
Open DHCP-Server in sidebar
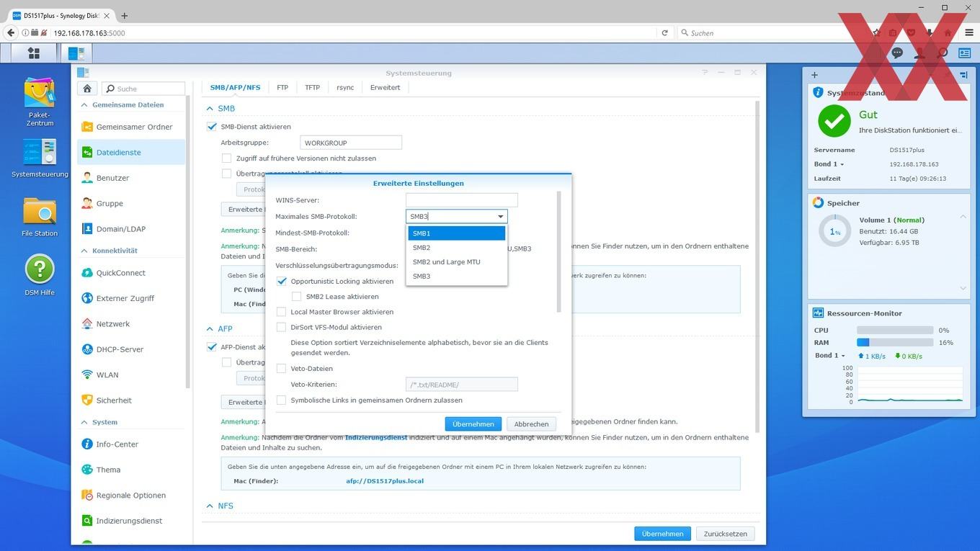(131, 349)
